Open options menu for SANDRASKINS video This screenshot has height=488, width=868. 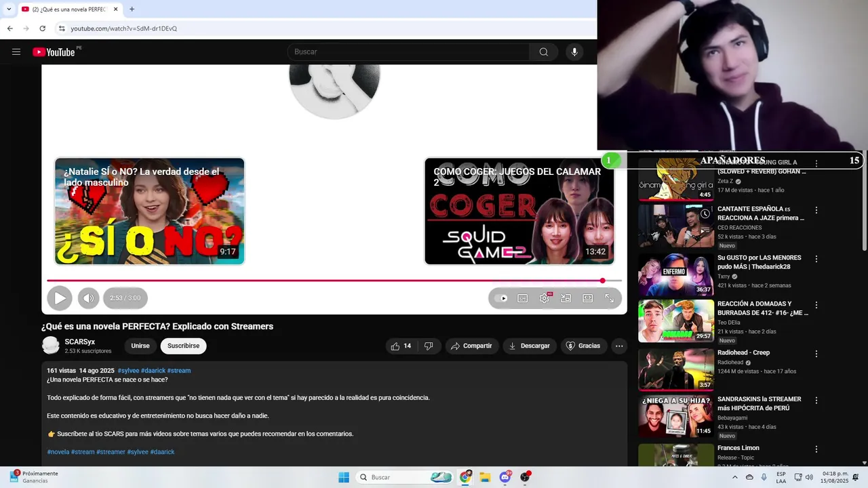816,401
